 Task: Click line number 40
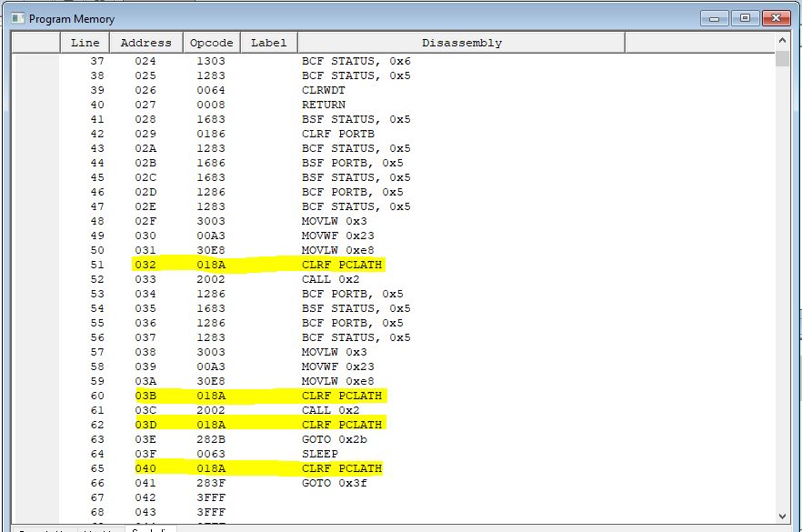(97, 105)
